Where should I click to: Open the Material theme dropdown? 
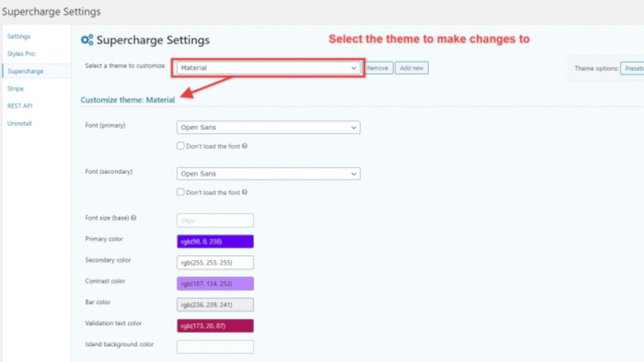click(x=268, y=68)
